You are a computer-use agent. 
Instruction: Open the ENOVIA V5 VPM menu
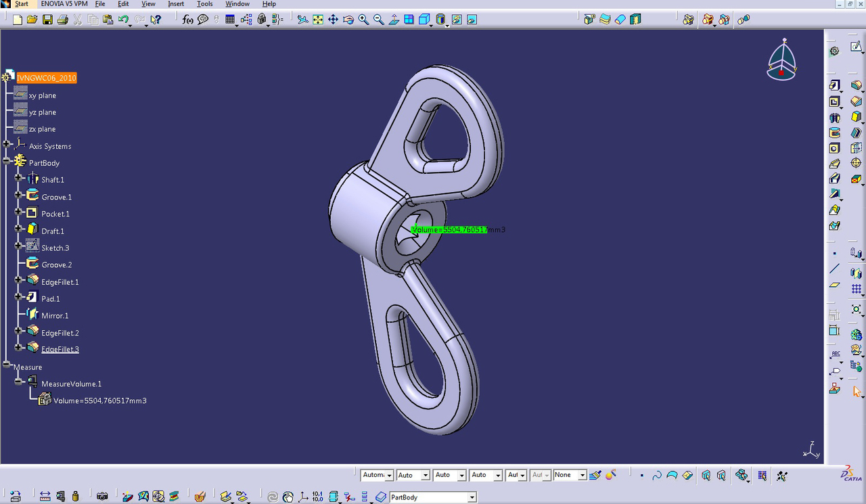click(x=64, y=4)
